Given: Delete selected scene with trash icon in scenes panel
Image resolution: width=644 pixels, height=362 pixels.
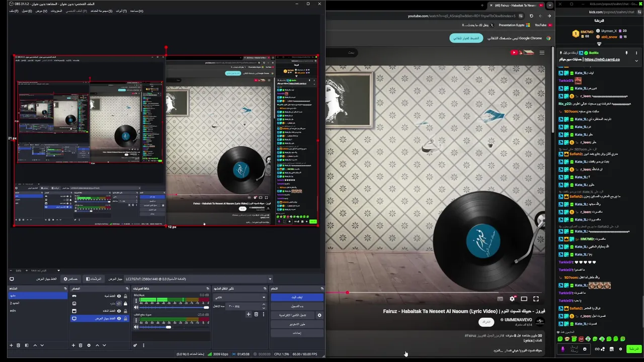Looking at the screenshot, I should coord(18,345).
